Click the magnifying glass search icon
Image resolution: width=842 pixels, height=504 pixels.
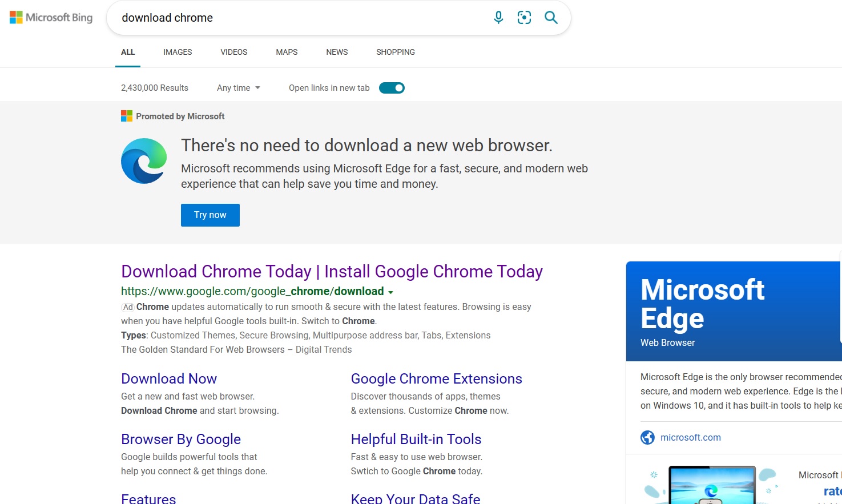pyautogui.click(x=551, y=18)
